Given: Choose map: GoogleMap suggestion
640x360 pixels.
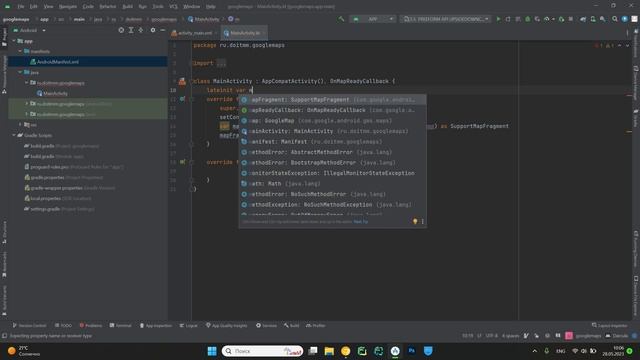Looking at the screenshot, I should click(333, 121).
